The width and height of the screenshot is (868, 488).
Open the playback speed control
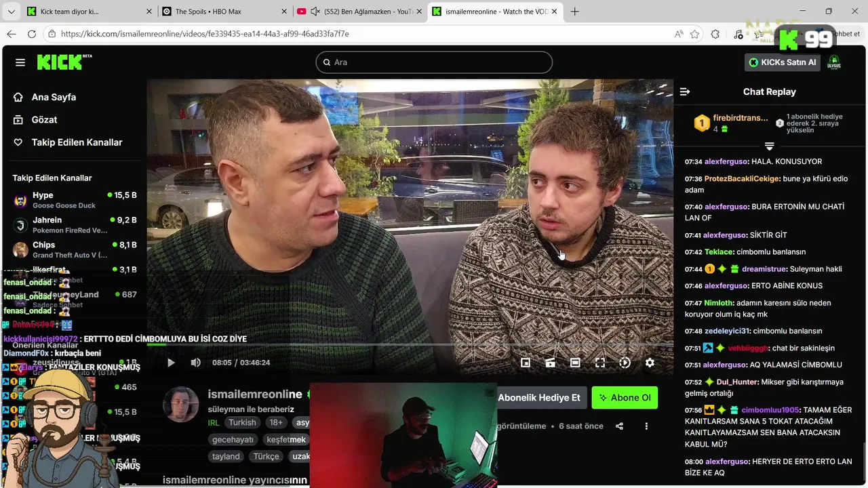click(x=625, y=363)
